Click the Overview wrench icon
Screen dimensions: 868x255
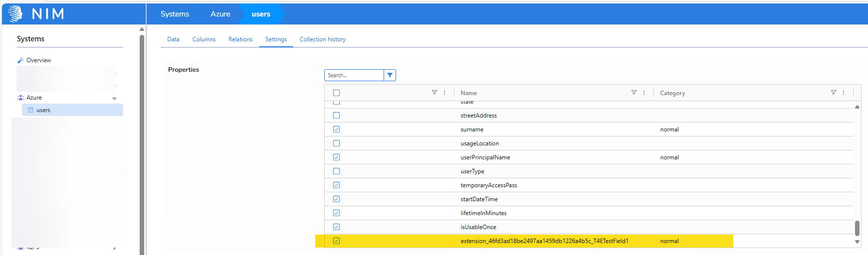(20, 60)
